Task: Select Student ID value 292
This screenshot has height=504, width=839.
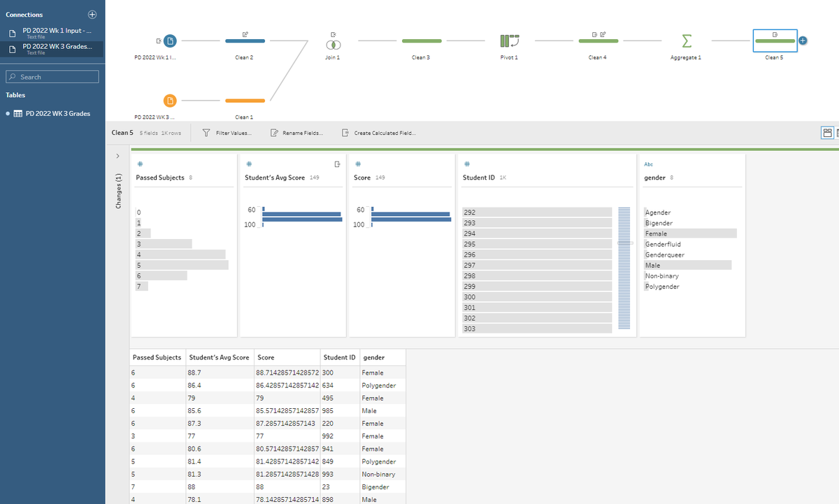Action: 537,212
